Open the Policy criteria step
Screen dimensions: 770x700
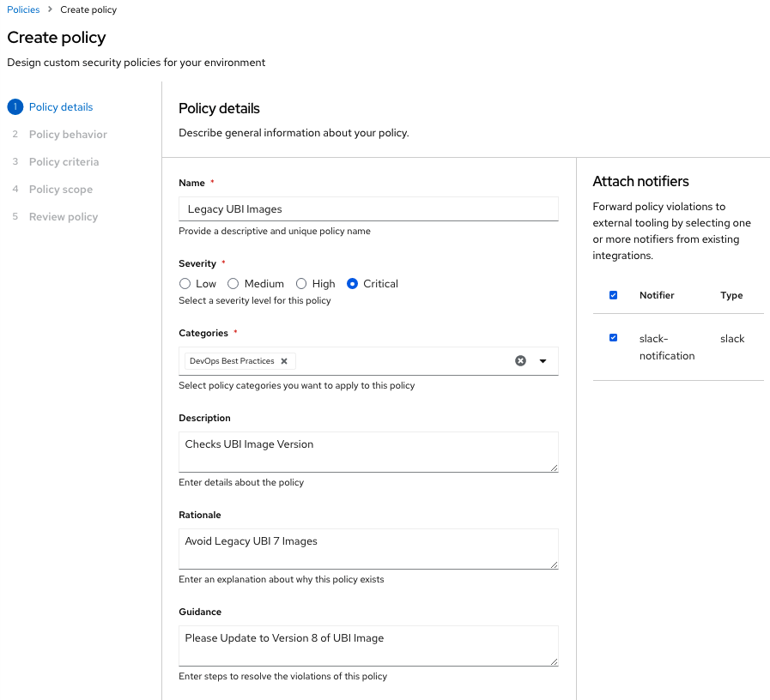point(64,162)
